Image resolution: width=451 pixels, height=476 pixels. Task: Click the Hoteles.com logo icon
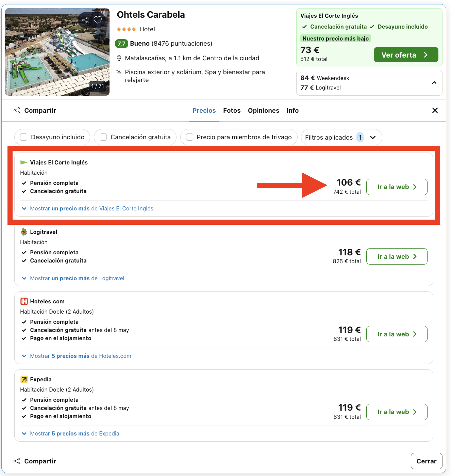pos(24,301)
